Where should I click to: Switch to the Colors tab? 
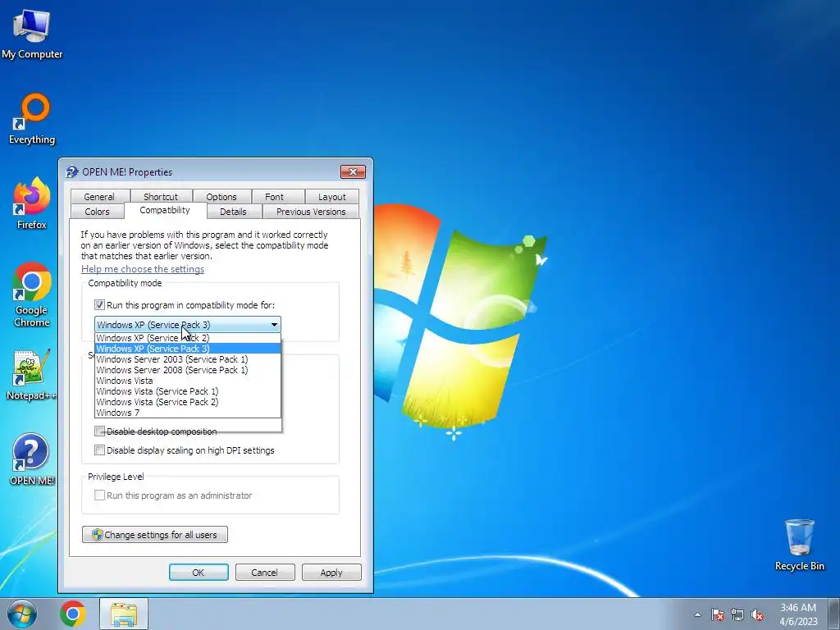[97, 212]
